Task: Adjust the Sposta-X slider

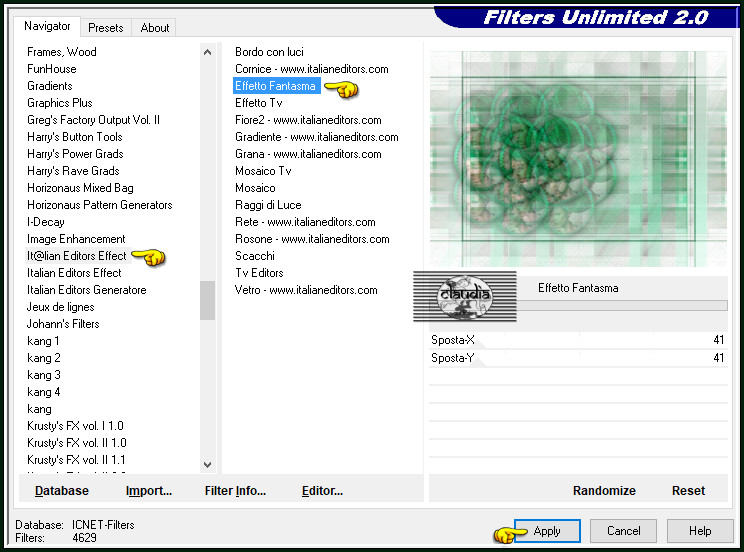Action: click(x=578, y=340)
